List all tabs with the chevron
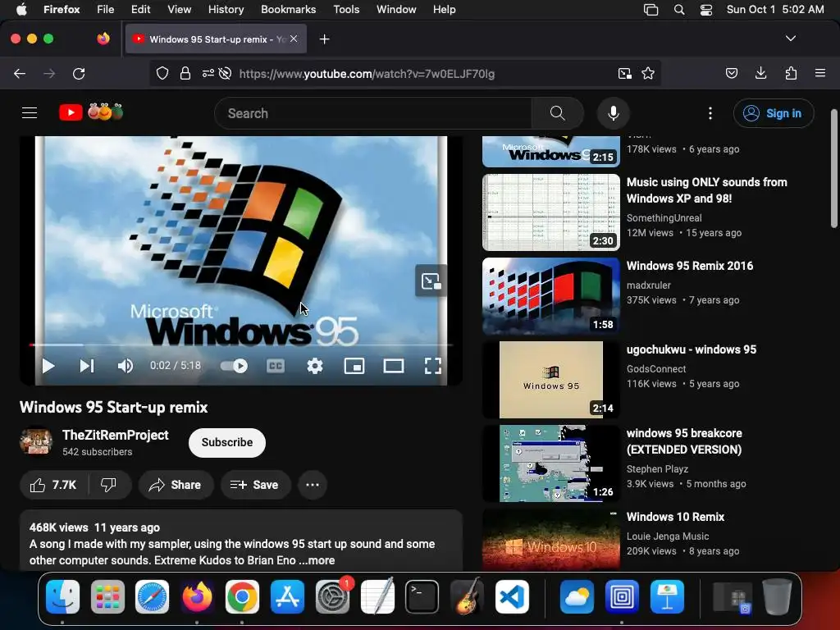 pos(791,39)
